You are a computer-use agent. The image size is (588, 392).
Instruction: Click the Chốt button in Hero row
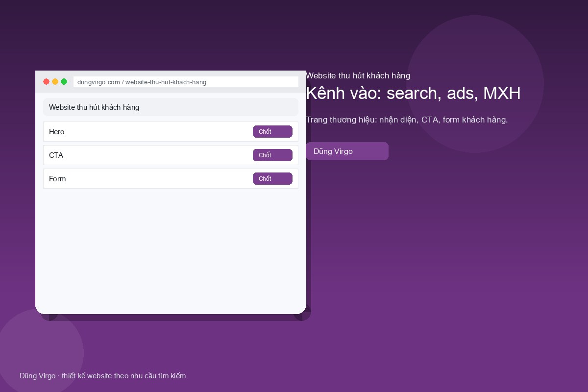(x=272, y=132)
